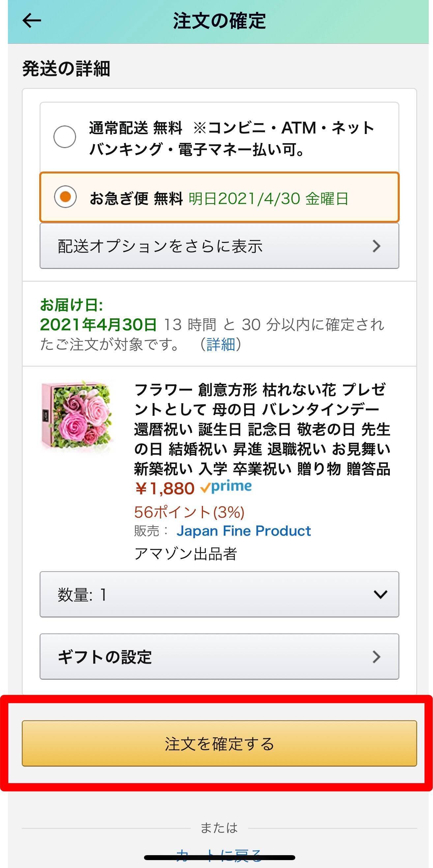Tap the chevron on the 配送オプションをさらに表示 row

[376, 246]
